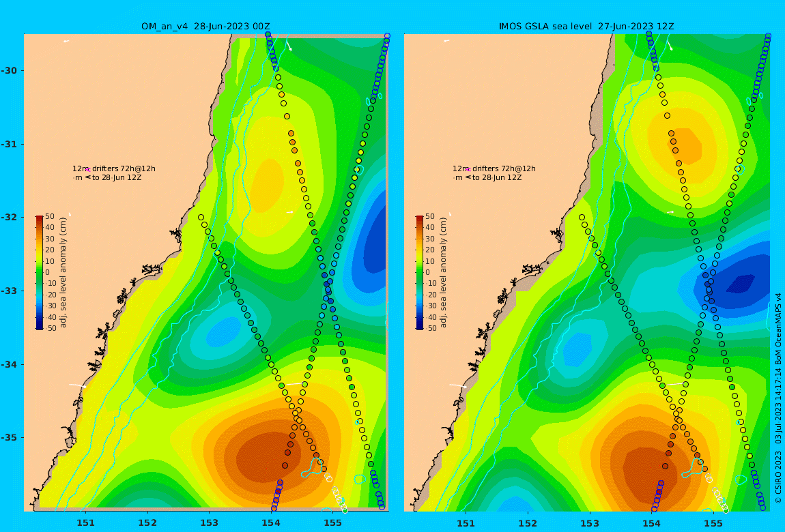Click the magenta drifter marker in the left map legend
785x532 pixels.
88,170
